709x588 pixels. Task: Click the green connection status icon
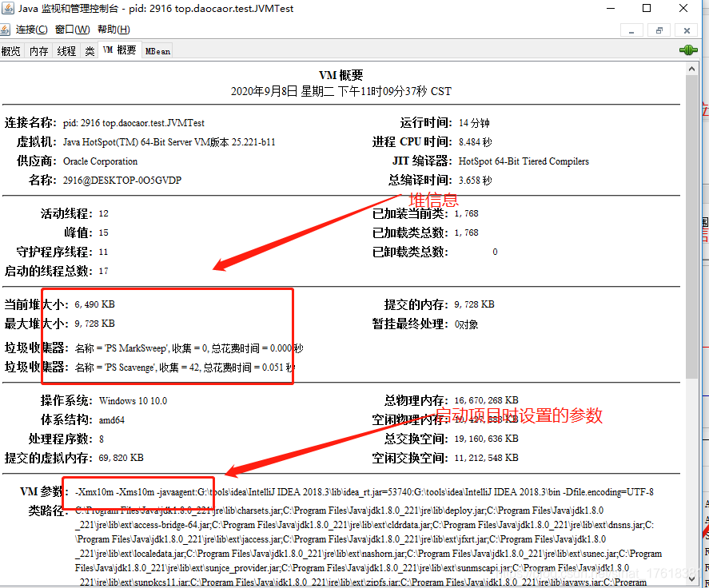pyautogui.click(x=688, y=50)
